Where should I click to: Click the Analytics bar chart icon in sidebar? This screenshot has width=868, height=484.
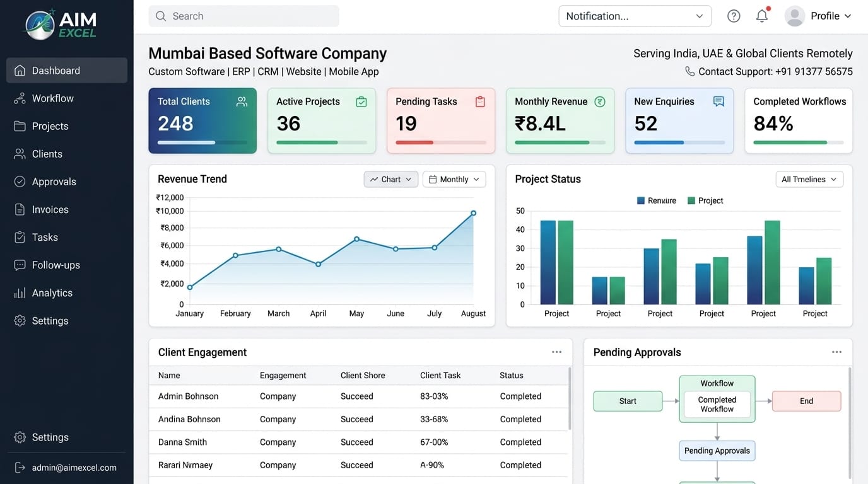point(20,293)
